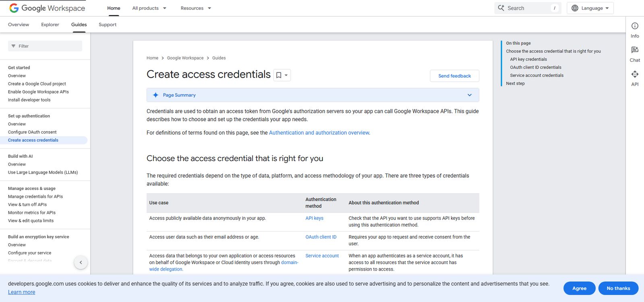Open Overview under Build with AI
This screenshot has height=302, width=644.
point(17,164)
